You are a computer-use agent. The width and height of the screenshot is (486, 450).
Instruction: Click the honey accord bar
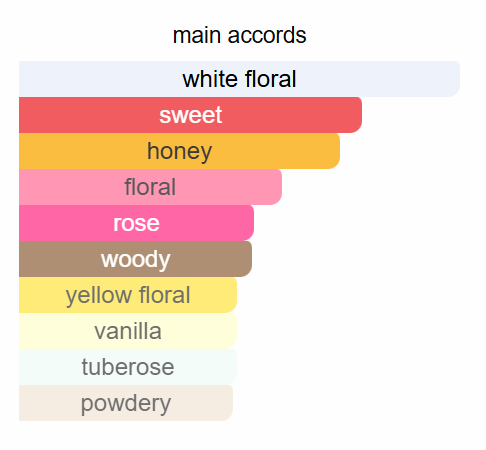179,151
